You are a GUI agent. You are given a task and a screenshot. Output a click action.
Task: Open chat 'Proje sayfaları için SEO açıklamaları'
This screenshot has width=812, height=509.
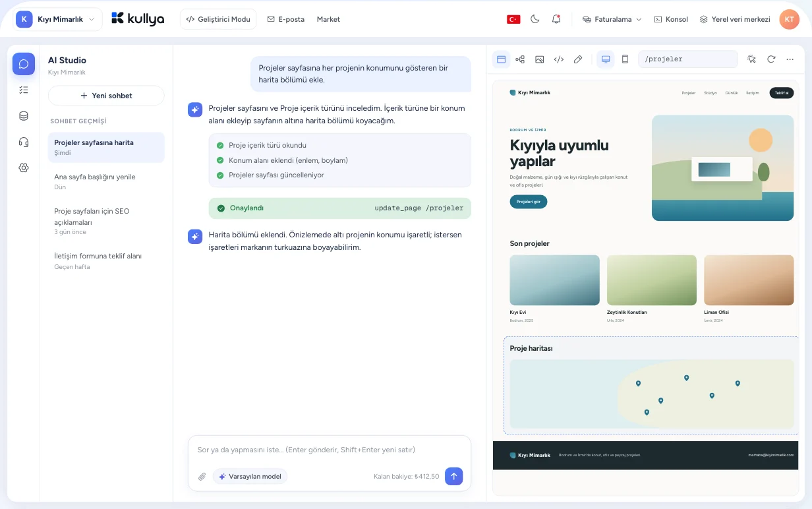click(x=106, y=221)
